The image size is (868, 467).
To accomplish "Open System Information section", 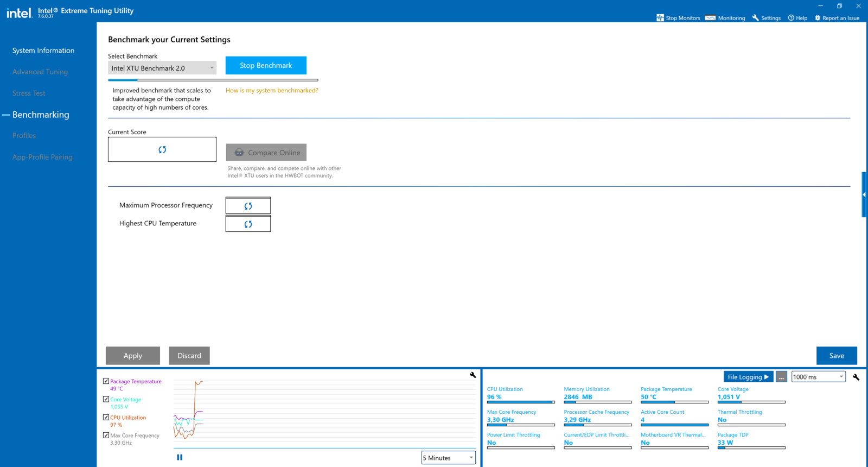I will pos(43,51).
